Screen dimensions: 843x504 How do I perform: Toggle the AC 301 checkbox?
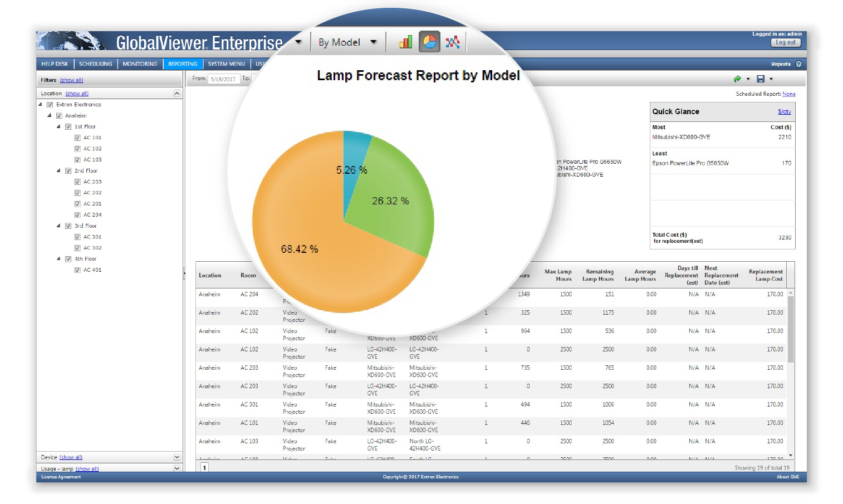[x=77, y=237]
